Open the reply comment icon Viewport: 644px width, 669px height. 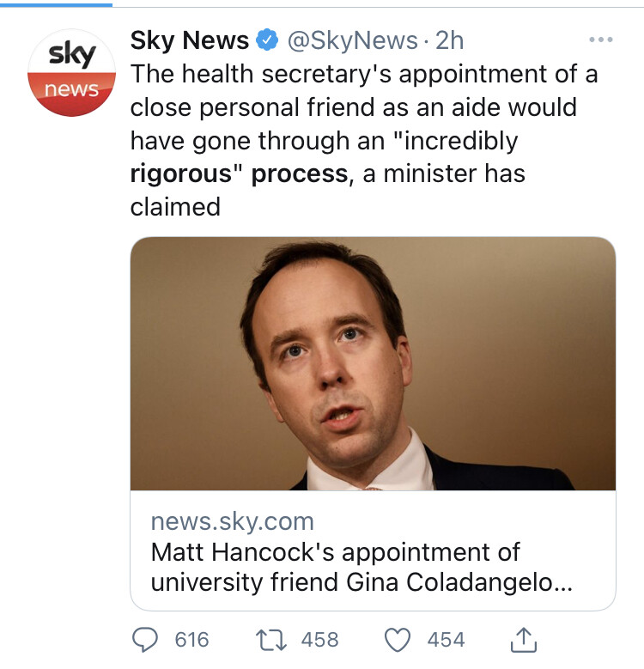(x=145, y=640)
